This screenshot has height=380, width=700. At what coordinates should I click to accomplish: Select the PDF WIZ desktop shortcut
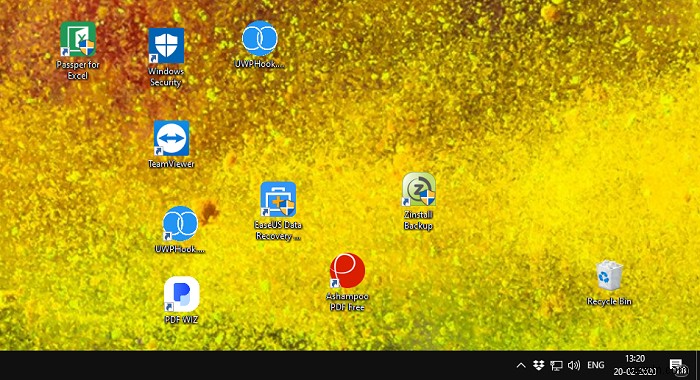click(x=181, y=300)
